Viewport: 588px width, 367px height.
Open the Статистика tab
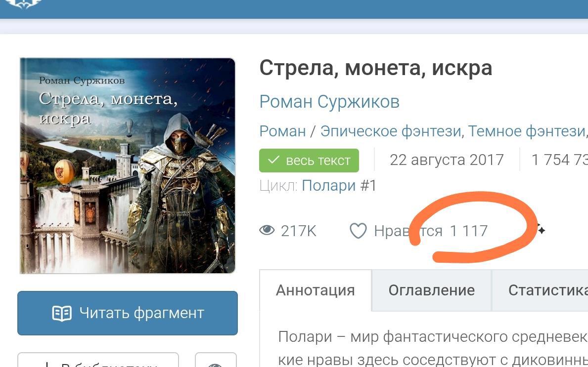click(540, 290)
